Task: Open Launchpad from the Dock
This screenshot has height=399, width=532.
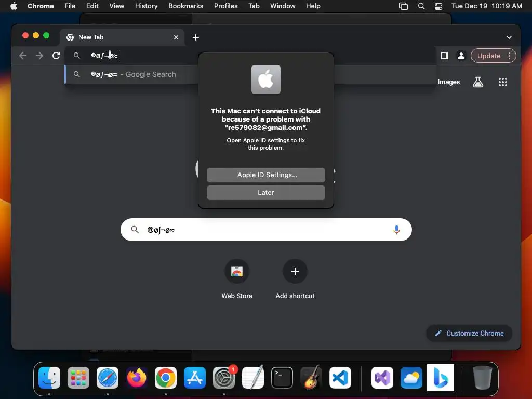Action: pos(78,378)
